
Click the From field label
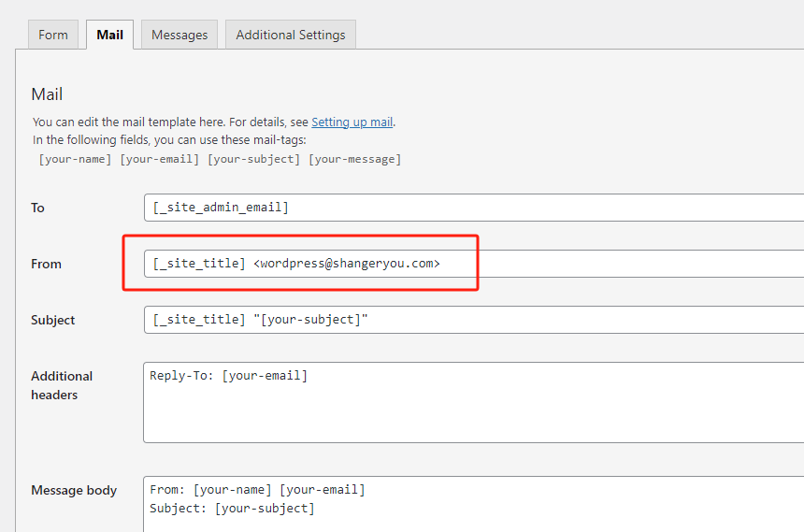point(46,264)
